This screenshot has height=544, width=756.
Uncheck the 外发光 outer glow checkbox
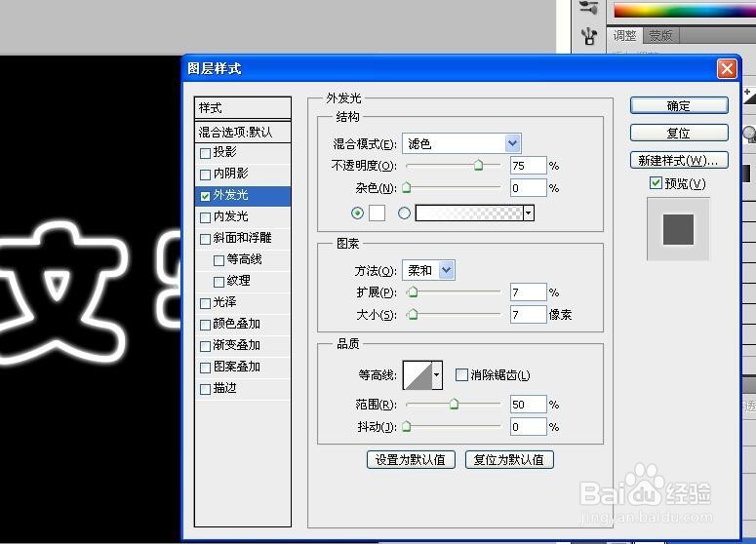coord(206,196)
